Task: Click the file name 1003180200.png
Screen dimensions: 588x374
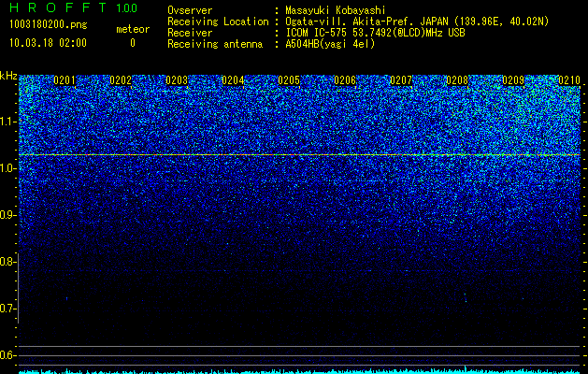Action: (x=49, y=25)
